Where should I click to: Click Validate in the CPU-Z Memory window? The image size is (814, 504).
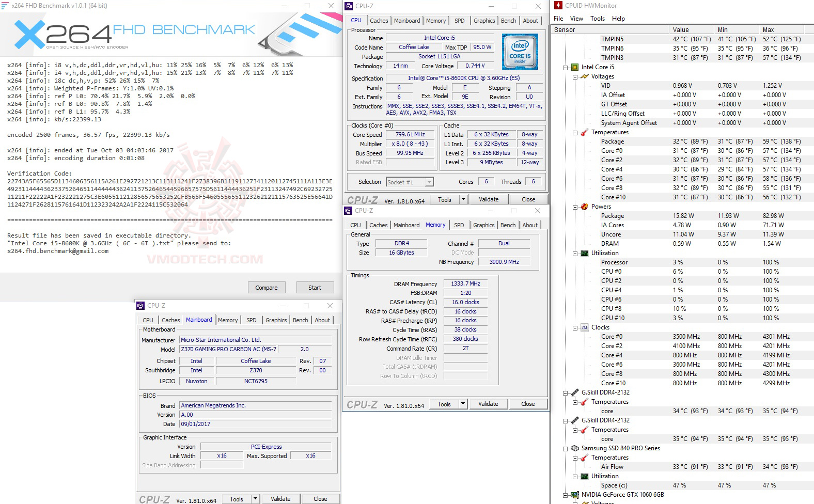click(x=488, y=404)
